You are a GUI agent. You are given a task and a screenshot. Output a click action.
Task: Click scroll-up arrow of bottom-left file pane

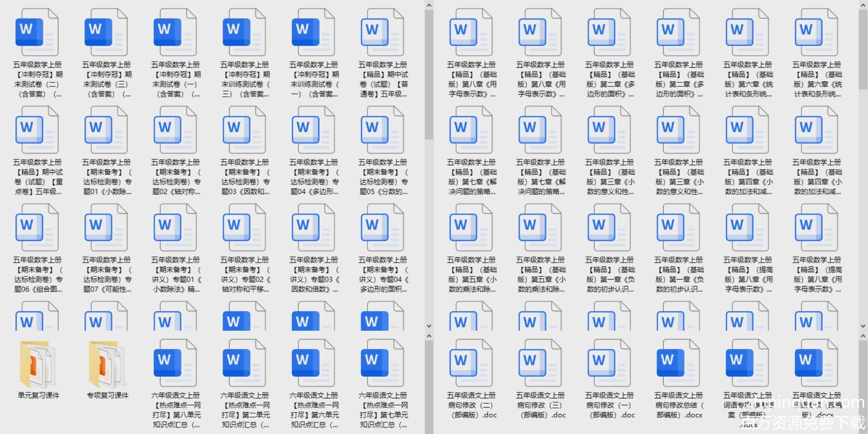(x=429, y=336)
